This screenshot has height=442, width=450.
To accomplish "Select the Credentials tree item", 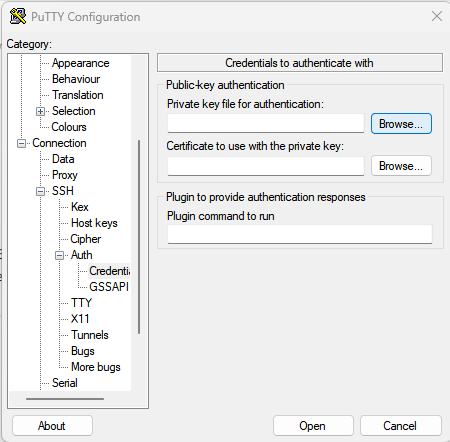I will [x=109, y=271].
